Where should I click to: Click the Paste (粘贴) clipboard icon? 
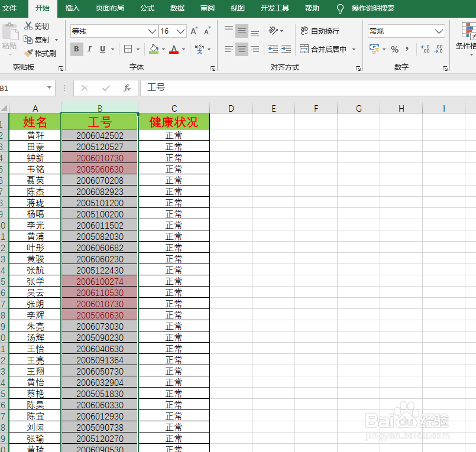coord(10,31)
